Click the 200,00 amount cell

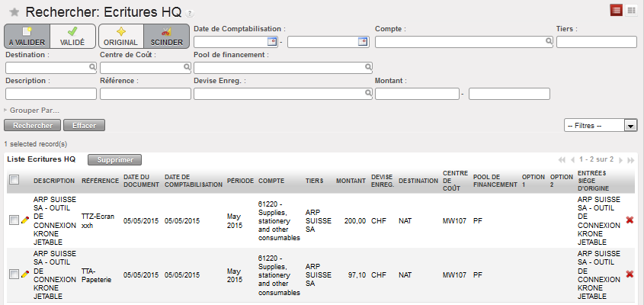pos(356,220)
